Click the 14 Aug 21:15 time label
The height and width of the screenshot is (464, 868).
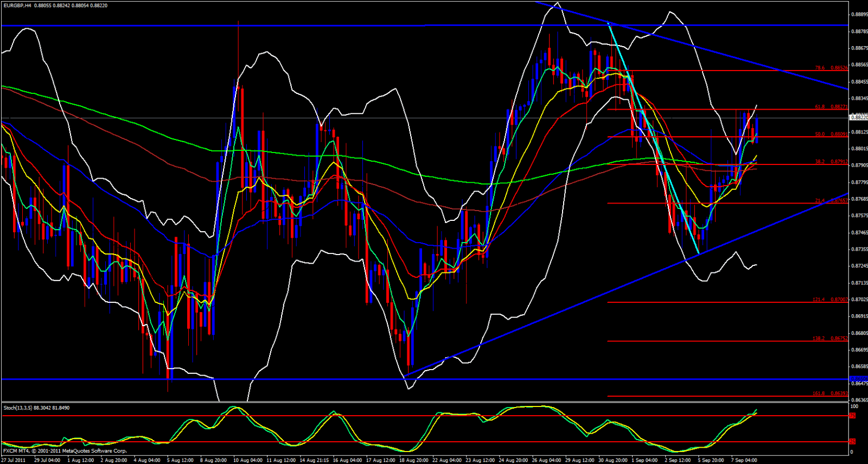pyautogui.click(x=315, y=460)
